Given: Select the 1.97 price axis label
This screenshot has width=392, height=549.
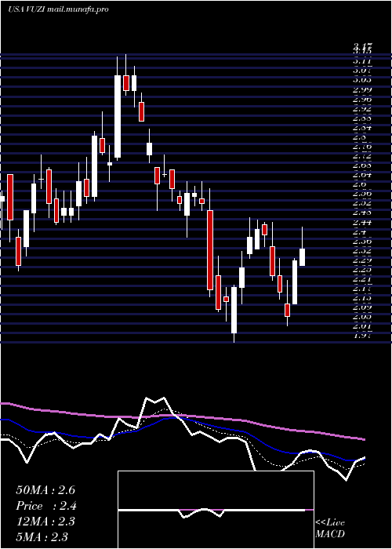Looking at the screenshot, I should (x=362, y=336).
